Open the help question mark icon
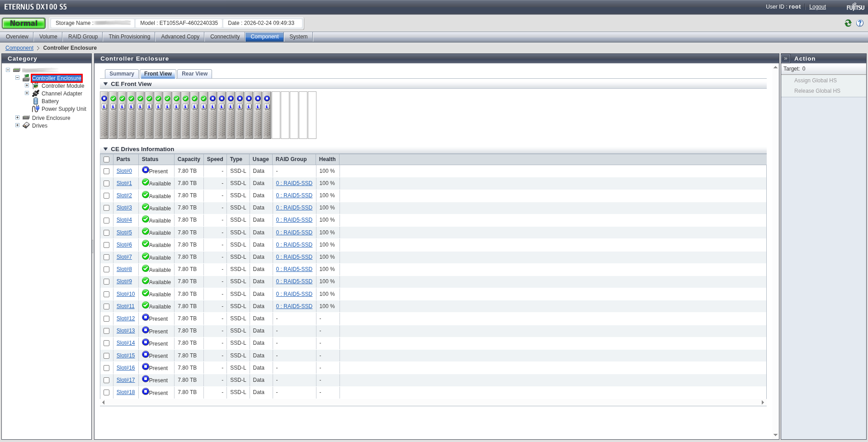This screenshot has width=868, height=442. [860, 23]
